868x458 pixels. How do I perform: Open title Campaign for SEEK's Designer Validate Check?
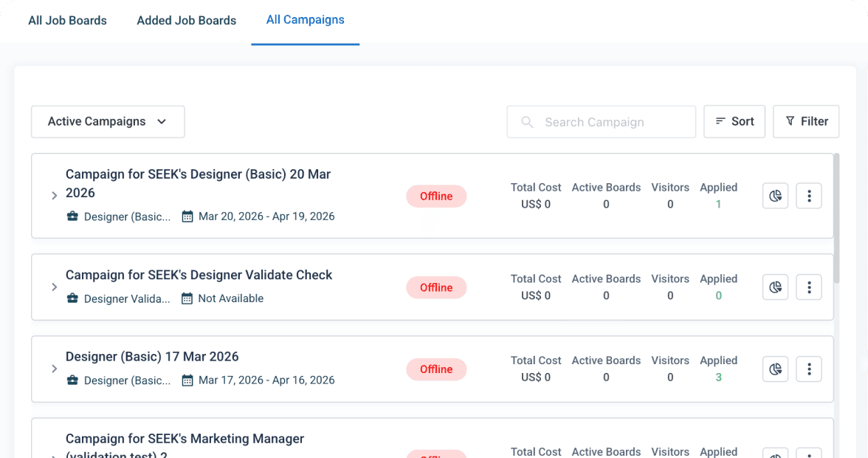(x=199, y=276)
